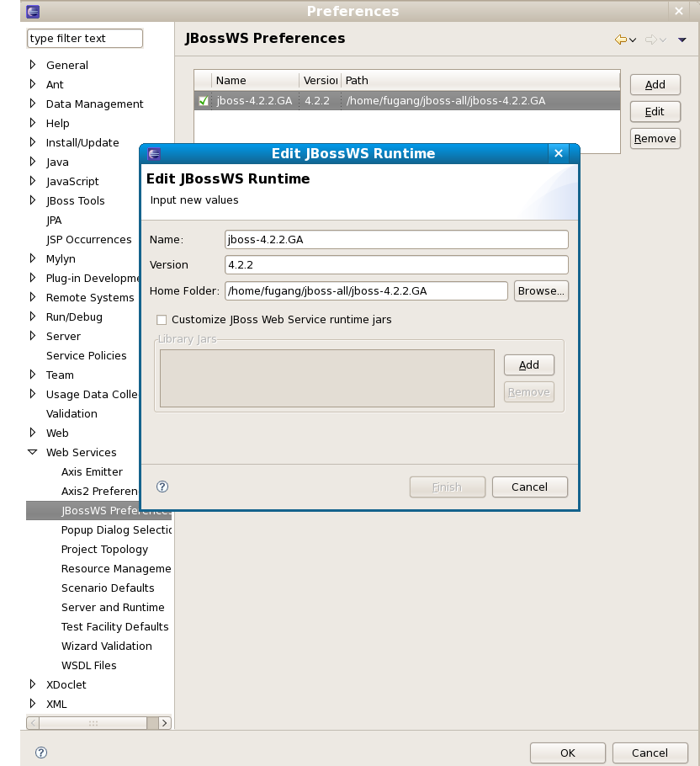Open the Server and Runtime preferences page
700x766 pixels.
[113, 607]
